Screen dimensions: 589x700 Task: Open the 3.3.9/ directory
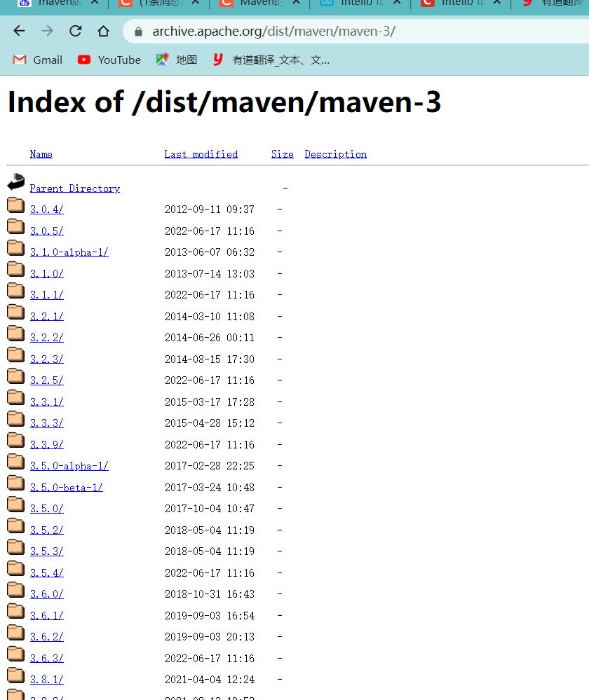click(47, 445)
